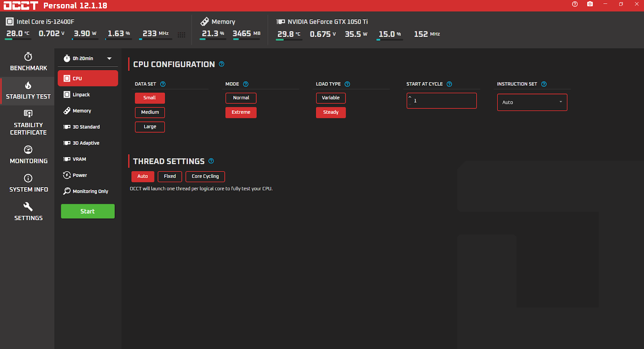Screen dimensions: 644x349
Task: Click the GPU power 35.5 W
Action: click(356, 34)
